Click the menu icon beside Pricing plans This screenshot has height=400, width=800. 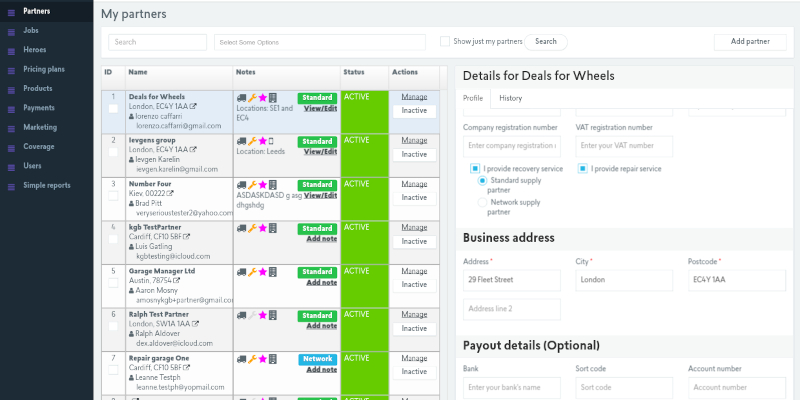click(x=11, y=70)
